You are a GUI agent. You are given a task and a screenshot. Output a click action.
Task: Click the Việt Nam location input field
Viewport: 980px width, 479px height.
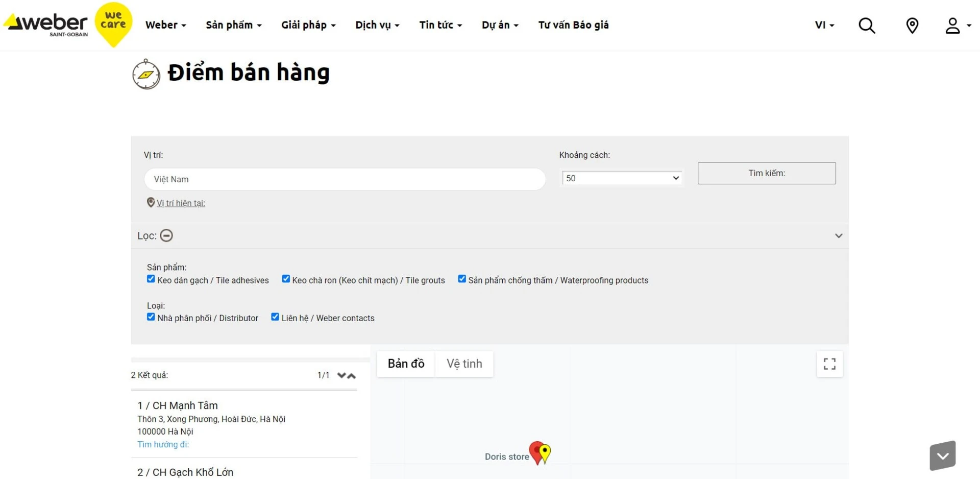pos(345,179)
